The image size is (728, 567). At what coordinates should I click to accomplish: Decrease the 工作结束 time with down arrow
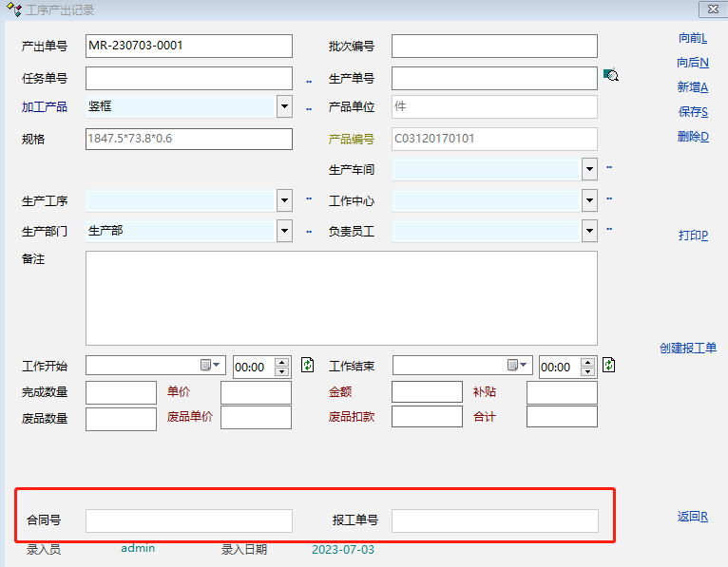pyautogui.click(x=588, y=371)
